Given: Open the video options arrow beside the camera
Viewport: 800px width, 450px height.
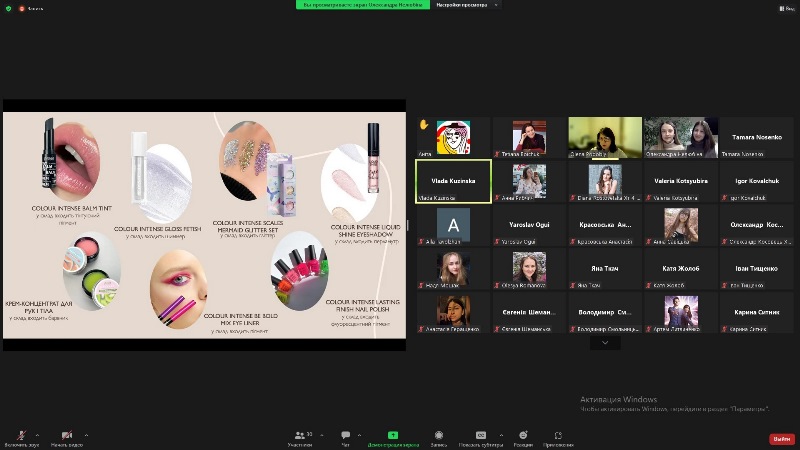Looking at the screenshot, I should click(85, 435).
